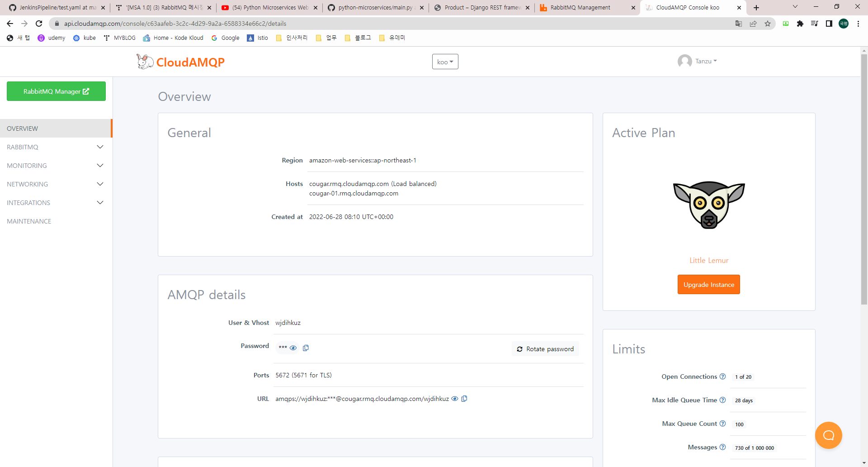Click the address bar URL

pyautogui.click(x=175, y=24)
